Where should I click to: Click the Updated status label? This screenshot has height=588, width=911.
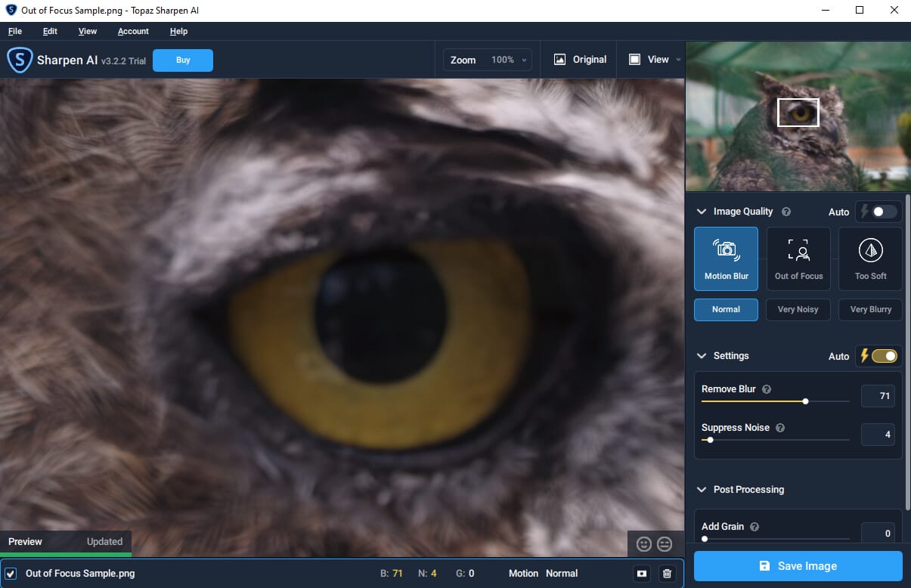[x=104, y=541]
